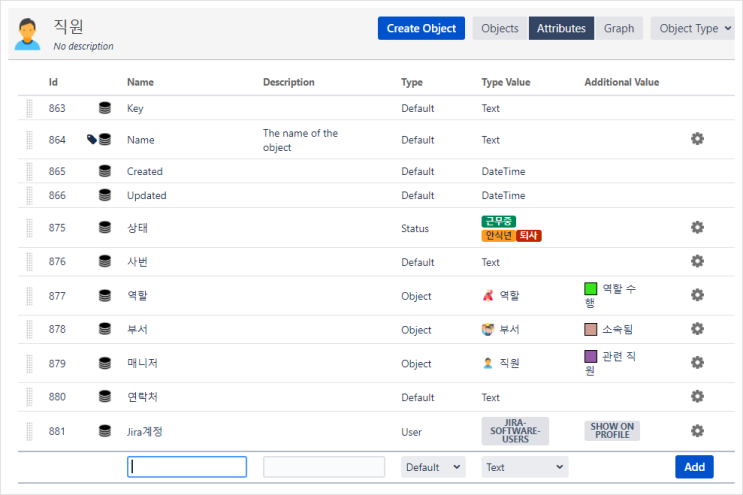Click database icon of 부서 attribute row
The image size is (743, 495).
coord(105,329)
